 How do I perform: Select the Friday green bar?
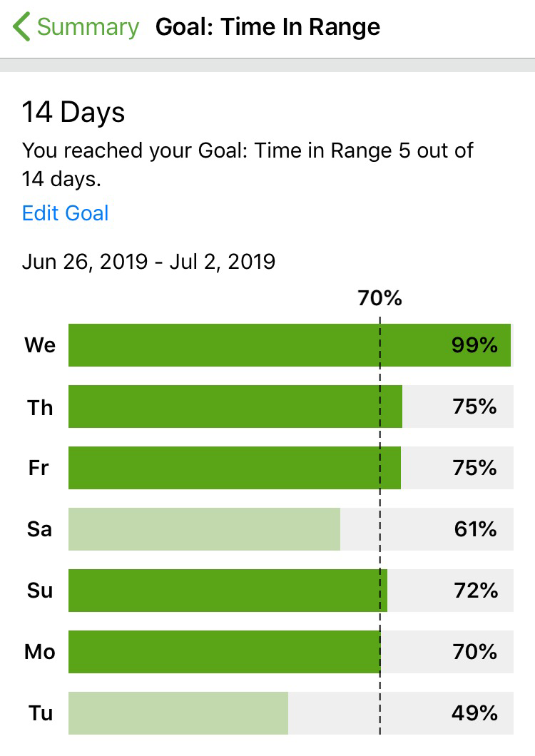[235, 468]
